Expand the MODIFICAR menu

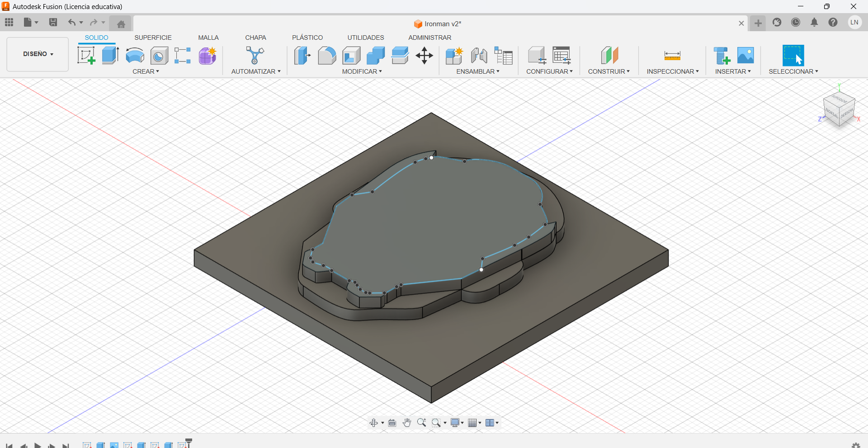click(362, 71)
